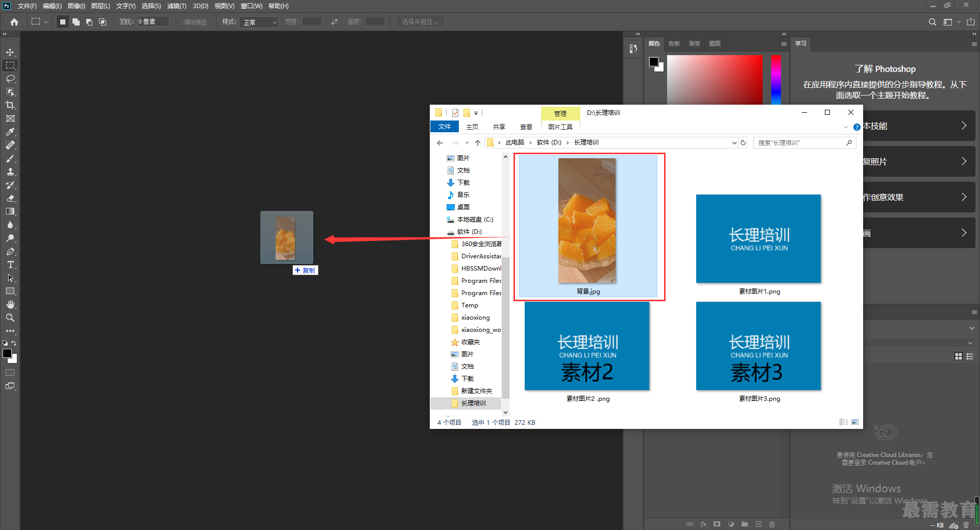
Task: Select the Horizontal Type tool
Action: click(x=10, y=264)
